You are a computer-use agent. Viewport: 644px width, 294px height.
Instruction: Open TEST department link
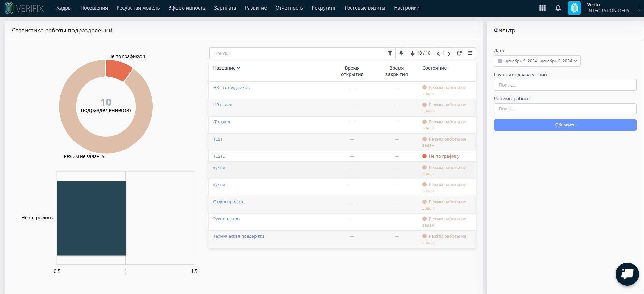218,139
